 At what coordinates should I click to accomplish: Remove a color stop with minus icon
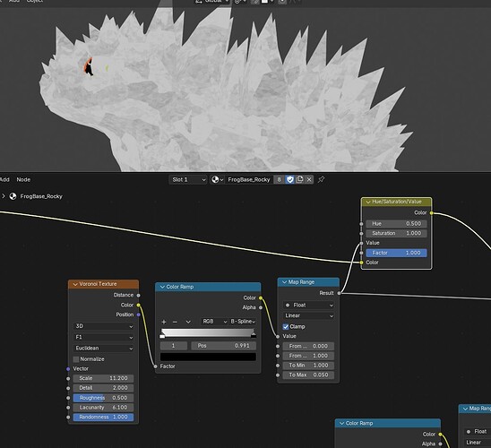pos(175,322)
